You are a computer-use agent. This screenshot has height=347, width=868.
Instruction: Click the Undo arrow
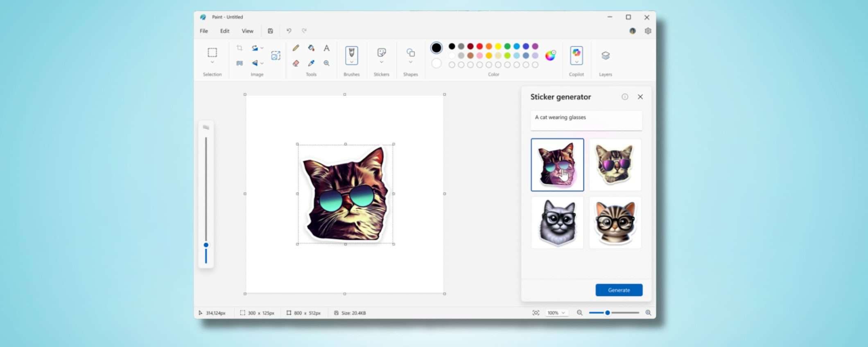coord(289,31)
